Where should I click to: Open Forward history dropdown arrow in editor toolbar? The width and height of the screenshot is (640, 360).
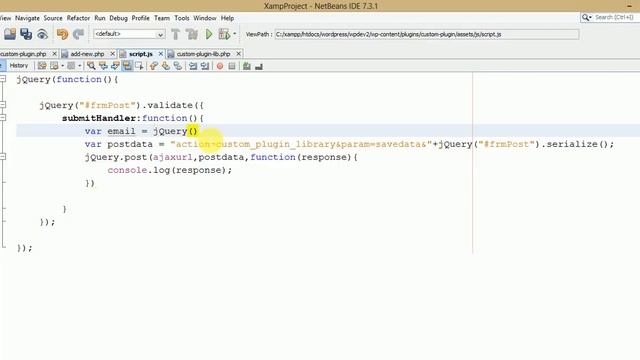click(x=80, y=66)
